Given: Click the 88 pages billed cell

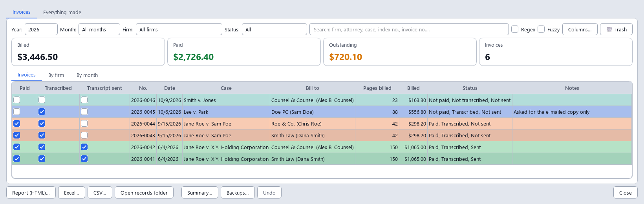Looking at the screenshot, I should point(377,112).
